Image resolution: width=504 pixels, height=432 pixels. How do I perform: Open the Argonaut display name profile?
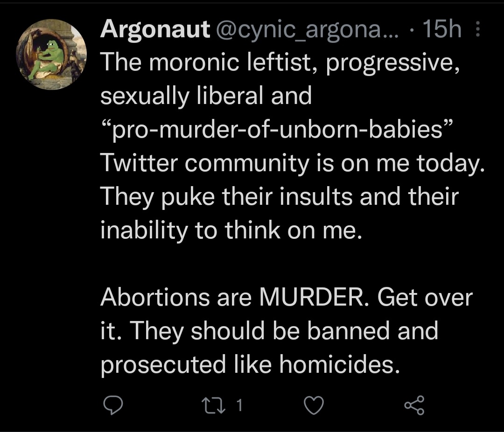coord(155,29)
